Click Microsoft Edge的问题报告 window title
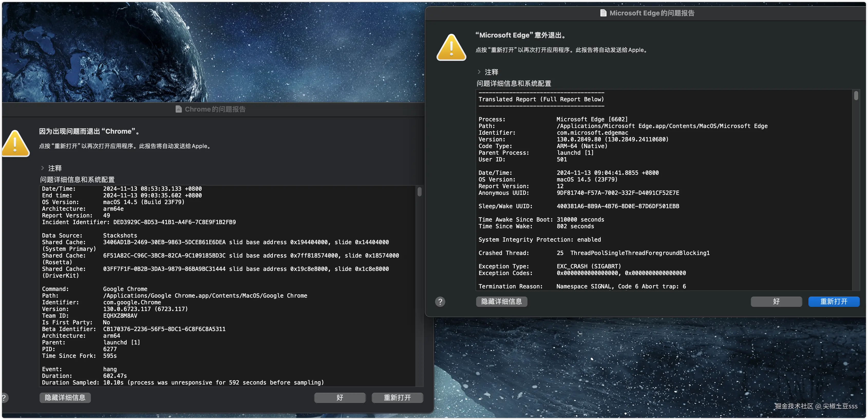Screen dimensions: 868x420 [x=652, y=13]
